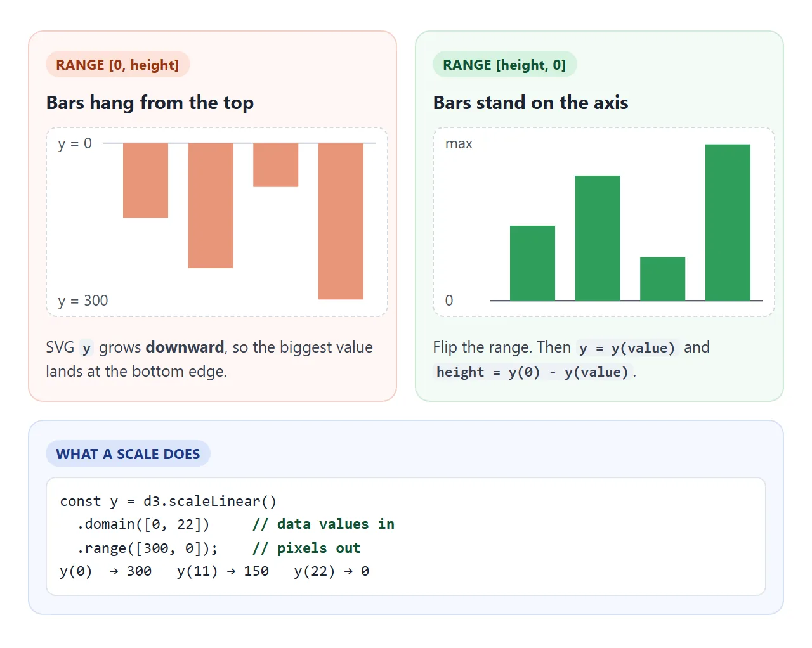
Task: Click the "max" label in green chart
Action: tap(459, 144)
